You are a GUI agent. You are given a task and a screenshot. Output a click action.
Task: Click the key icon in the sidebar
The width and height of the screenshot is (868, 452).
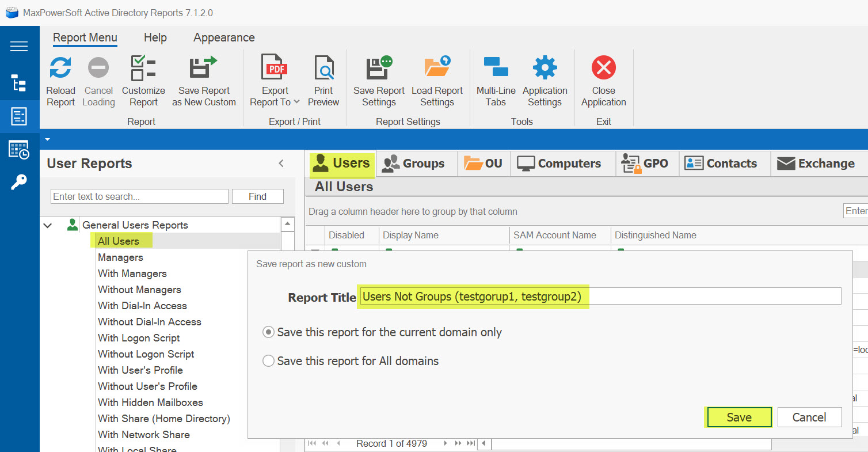coord(19,183)
